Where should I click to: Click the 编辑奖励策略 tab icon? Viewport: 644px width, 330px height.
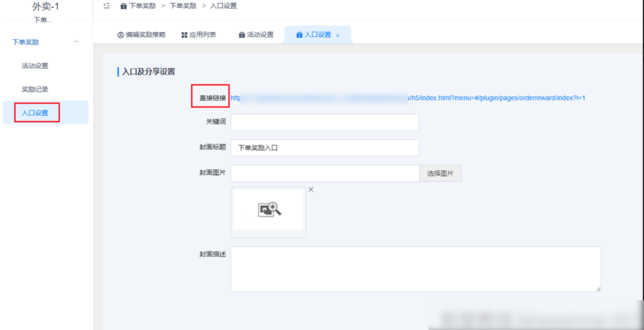tap(120, 35)
